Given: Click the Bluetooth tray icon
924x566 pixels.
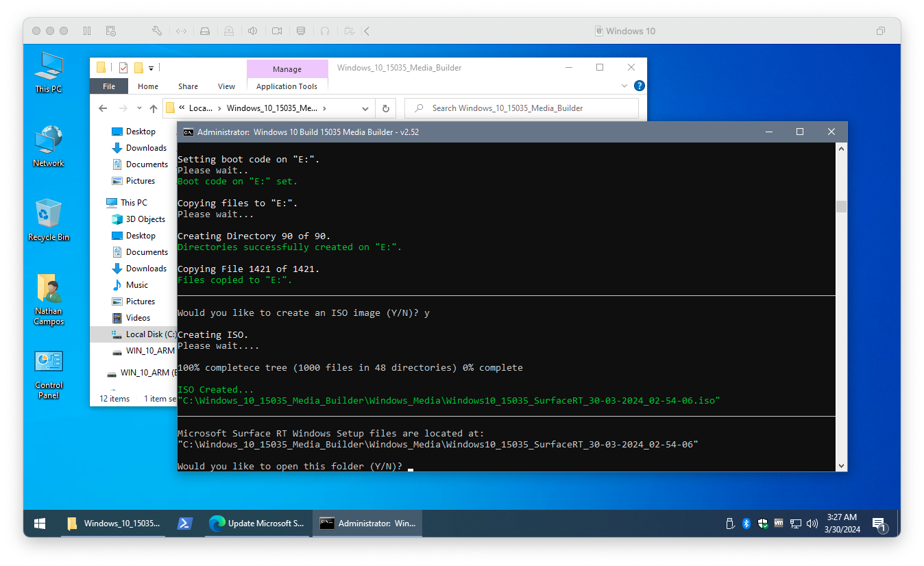Looking at the screenshot, I should (x=746, y=524).
